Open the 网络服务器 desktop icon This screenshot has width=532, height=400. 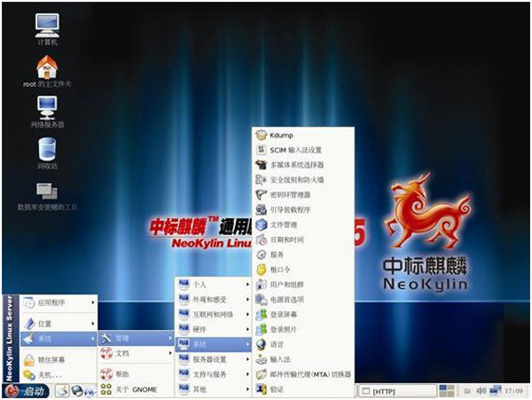tap(47, 112)
